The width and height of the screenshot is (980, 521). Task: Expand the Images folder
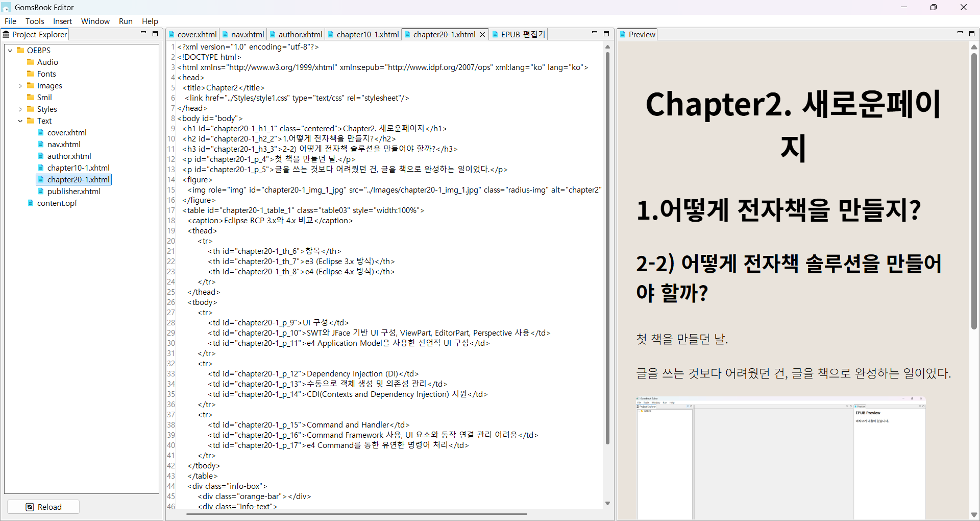coord(20,86)
